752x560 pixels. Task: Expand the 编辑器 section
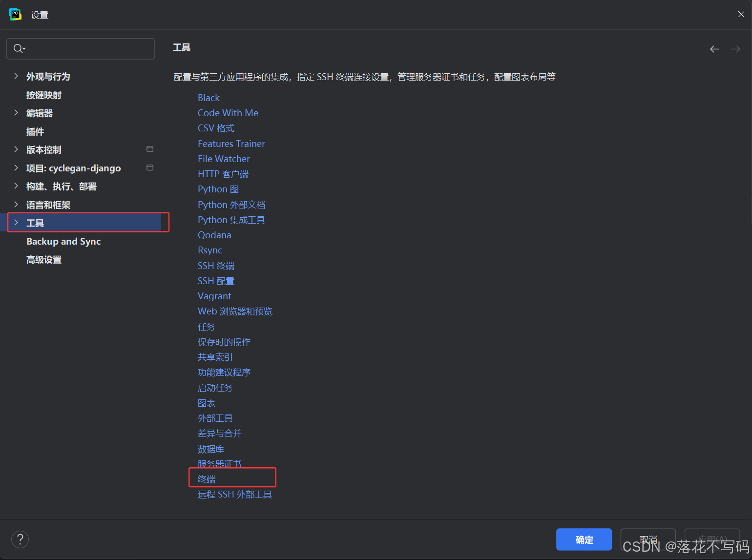pyautogui.click(x=16, y=113)
